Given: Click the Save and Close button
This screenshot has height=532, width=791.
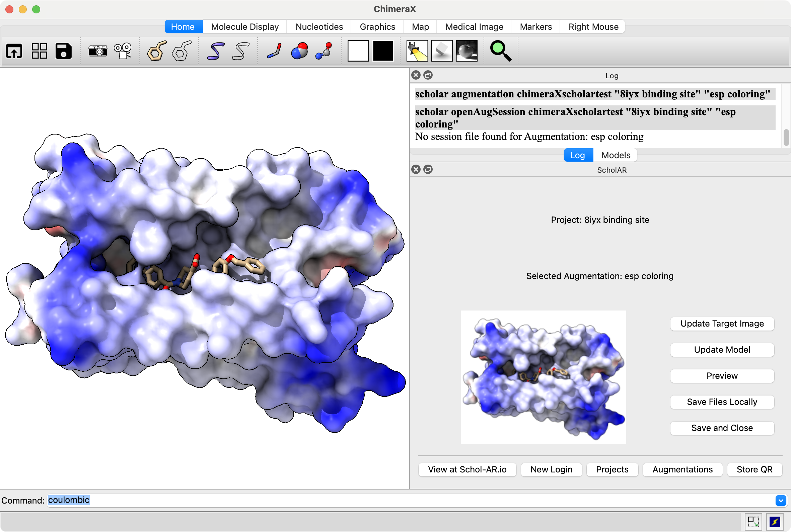Looking at the screenshot, I should 722,428.
